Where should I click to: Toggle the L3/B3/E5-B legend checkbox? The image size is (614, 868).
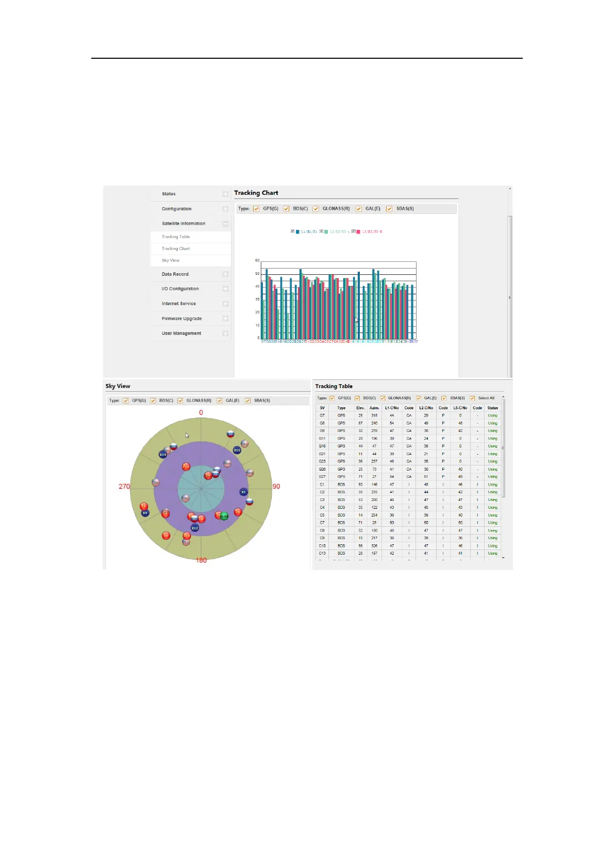354,231
